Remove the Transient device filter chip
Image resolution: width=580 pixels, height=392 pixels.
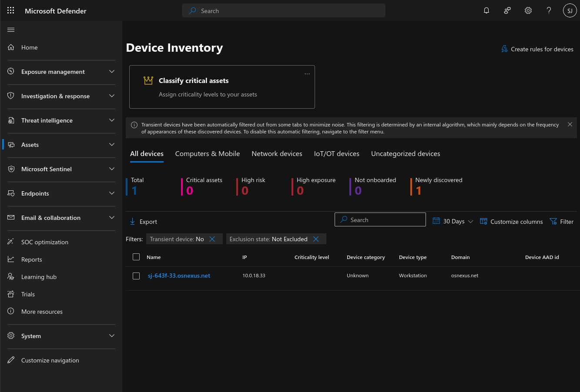point(212,239)
